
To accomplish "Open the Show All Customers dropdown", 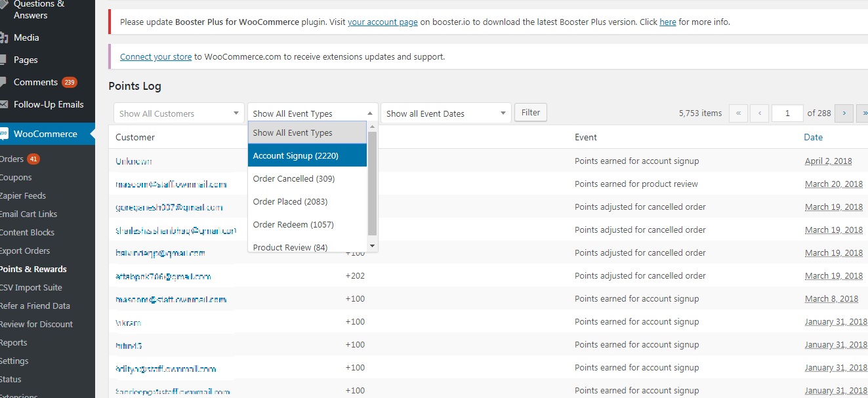I will pyautogui.click(x=178, y=113).
